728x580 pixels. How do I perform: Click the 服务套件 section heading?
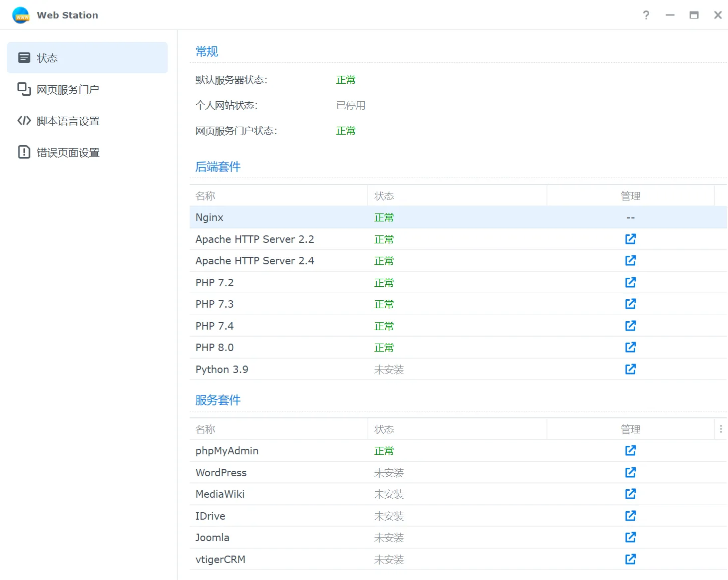point(218,400)
